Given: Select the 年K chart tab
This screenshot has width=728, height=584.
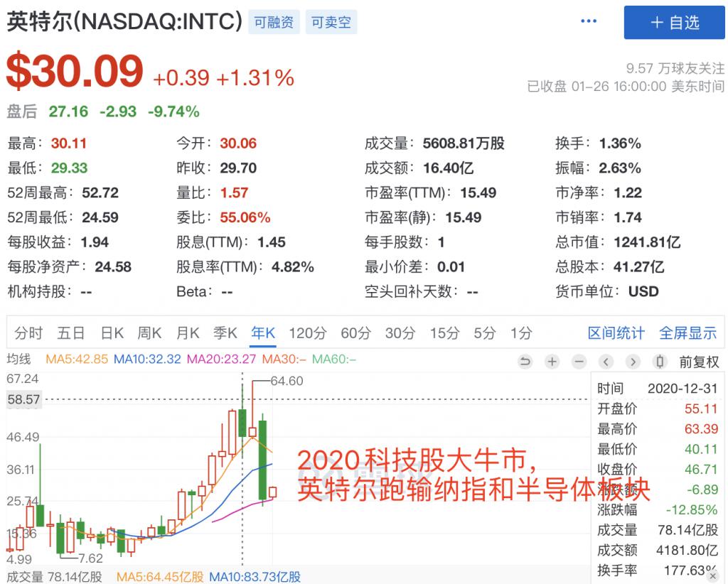Looking at the screenshot, I should tap(263, 333).
